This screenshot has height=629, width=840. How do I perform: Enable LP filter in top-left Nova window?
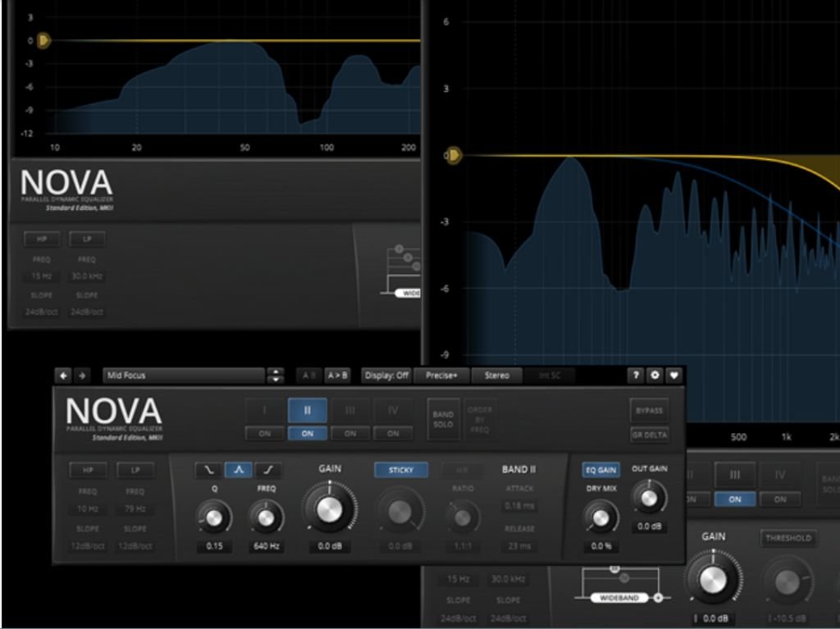click(x=87, y=239)
